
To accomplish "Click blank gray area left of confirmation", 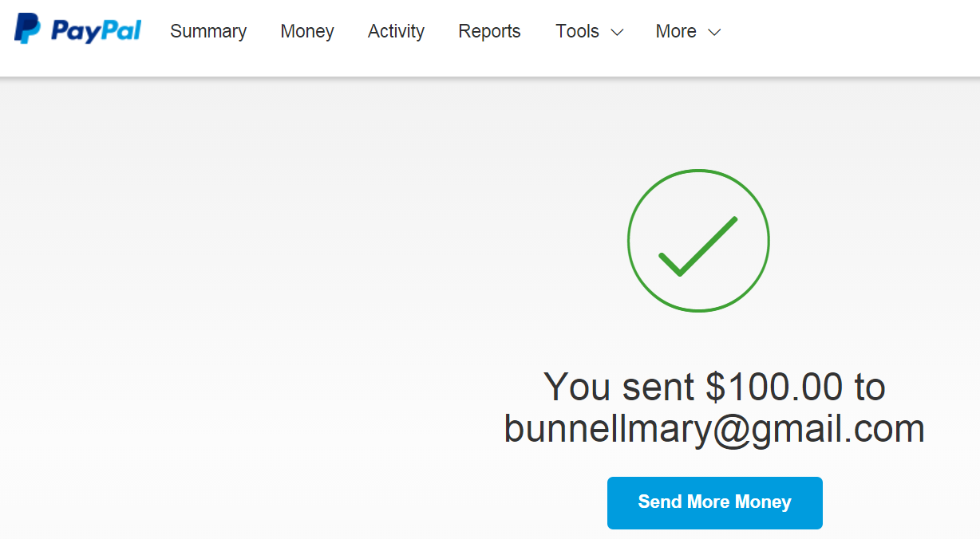I will (x=239, y=319).
